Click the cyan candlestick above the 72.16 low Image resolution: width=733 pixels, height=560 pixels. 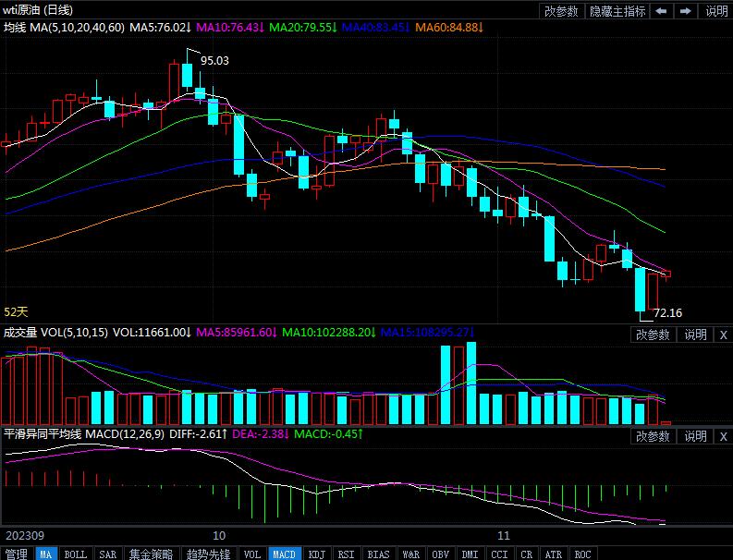pyautogui.click(x=640, y=289)
